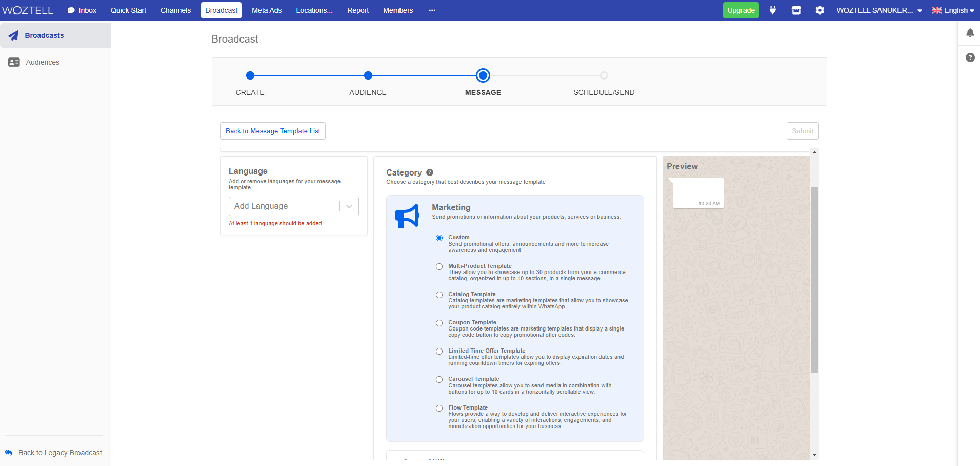The height and width of the screenshot is (466, 980).
Task: Open the integrations plug icon
Action: (x=772, y=10)
